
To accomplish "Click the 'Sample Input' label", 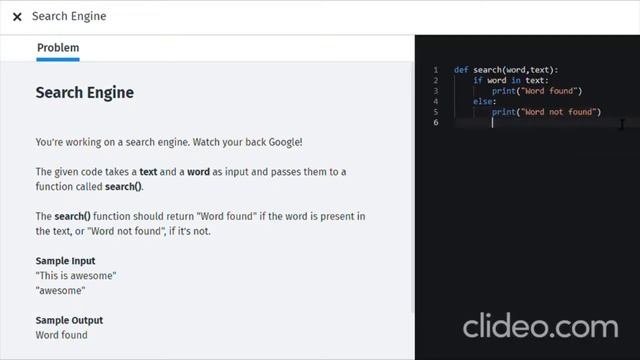I will (x=65, y=261).
